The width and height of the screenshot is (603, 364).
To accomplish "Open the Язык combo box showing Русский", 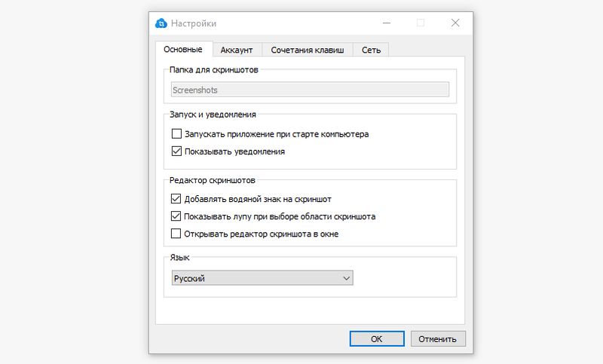I will coord(261,278).
